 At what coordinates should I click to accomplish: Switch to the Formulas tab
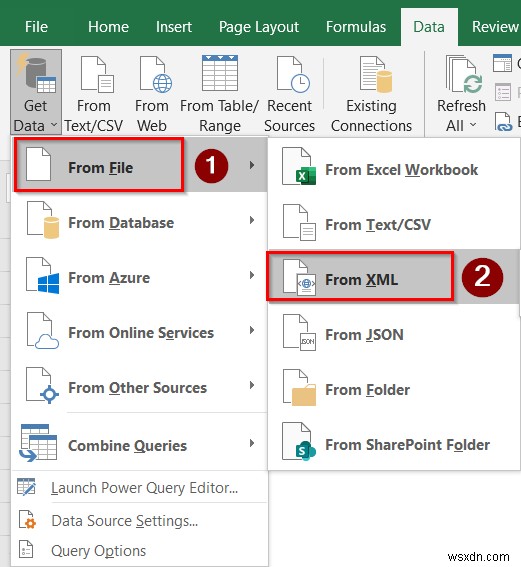(356, 27)
